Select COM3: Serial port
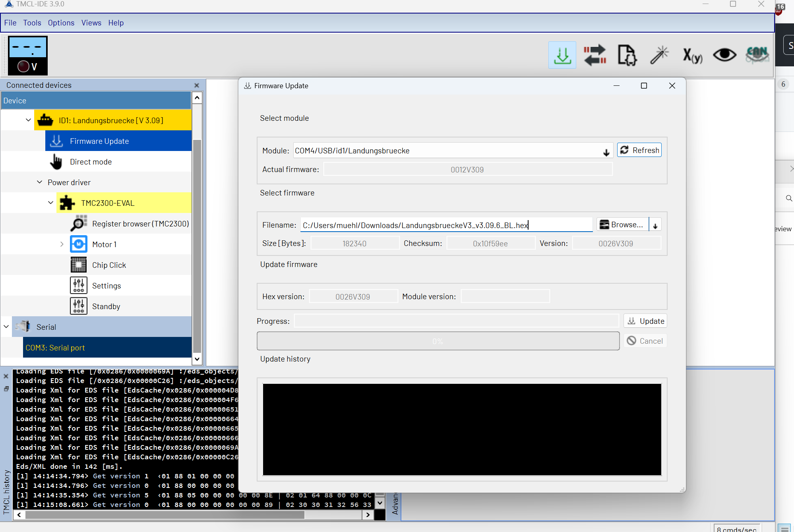This screenshot has height=532, width=794. point(107,348)
